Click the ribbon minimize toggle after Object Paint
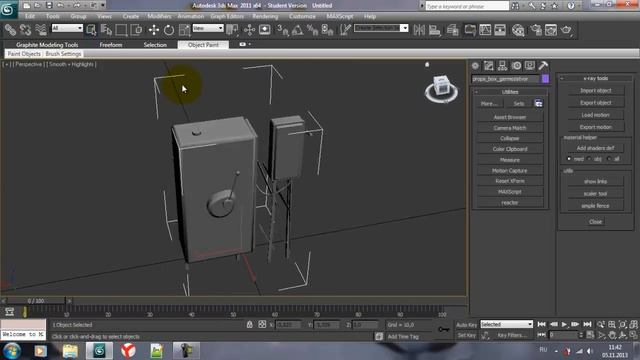Image resolution: width=640 pixels, height=360 pixels. pyautogui.click(x=243, y=44)
